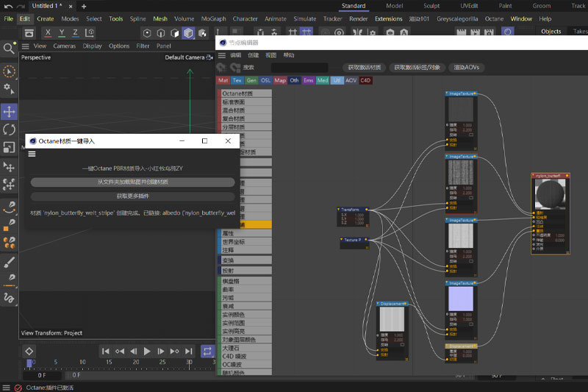Open the Filter viewport menu
This screenshot has width=588, height=392.
coord(143,46)
